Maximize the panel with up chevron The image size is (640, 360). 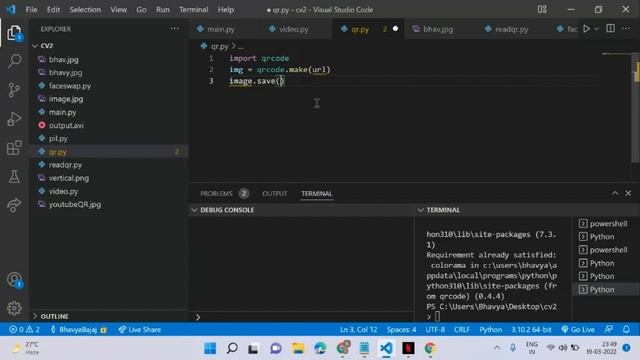click(615, 193)
